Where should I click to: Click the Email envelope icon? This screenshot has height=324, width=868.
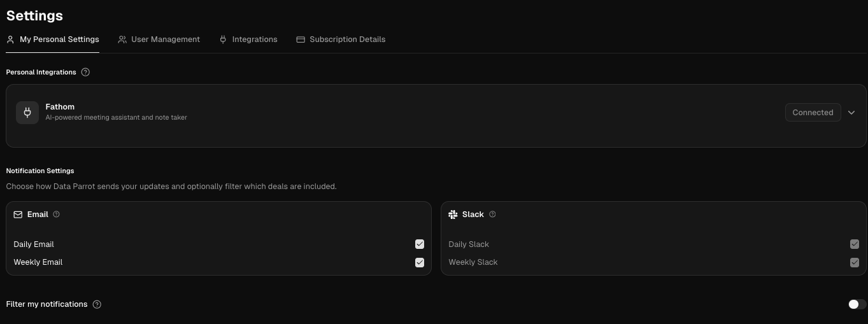point(18,215)
